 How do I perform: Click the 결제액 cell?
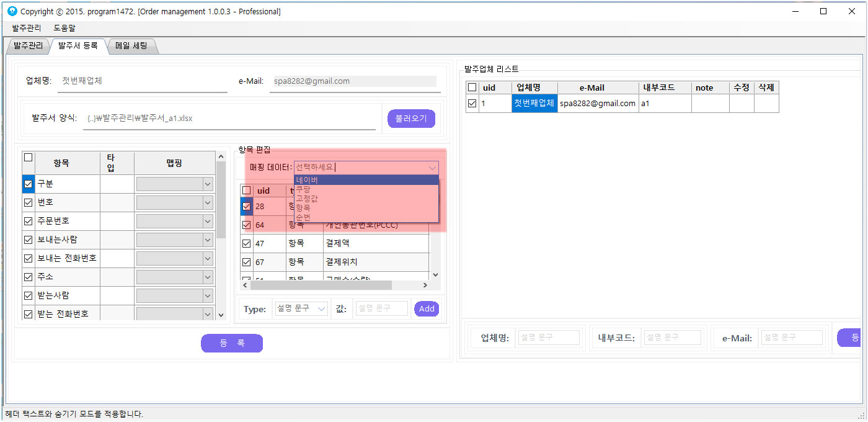click(376, 243)
